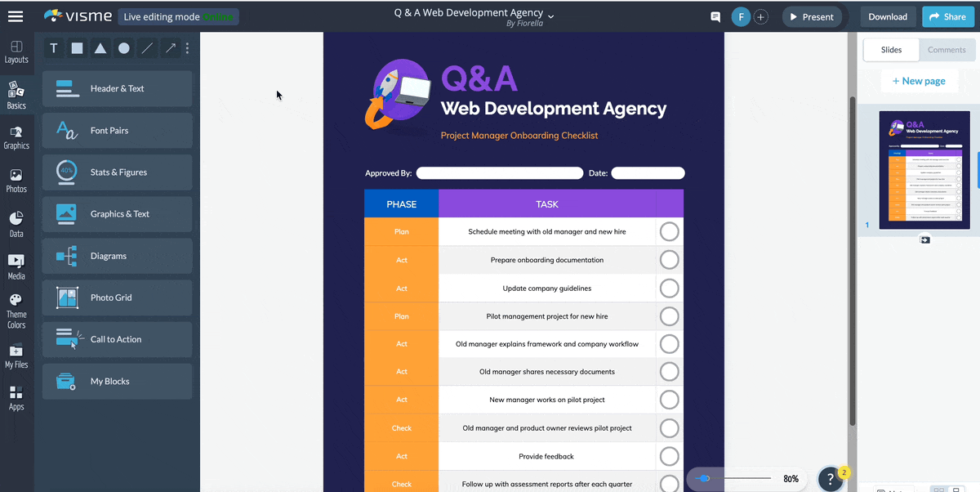
Task: Open more shape options via three-dot icon
Action: pyautogui.click(x=187, y=48)
